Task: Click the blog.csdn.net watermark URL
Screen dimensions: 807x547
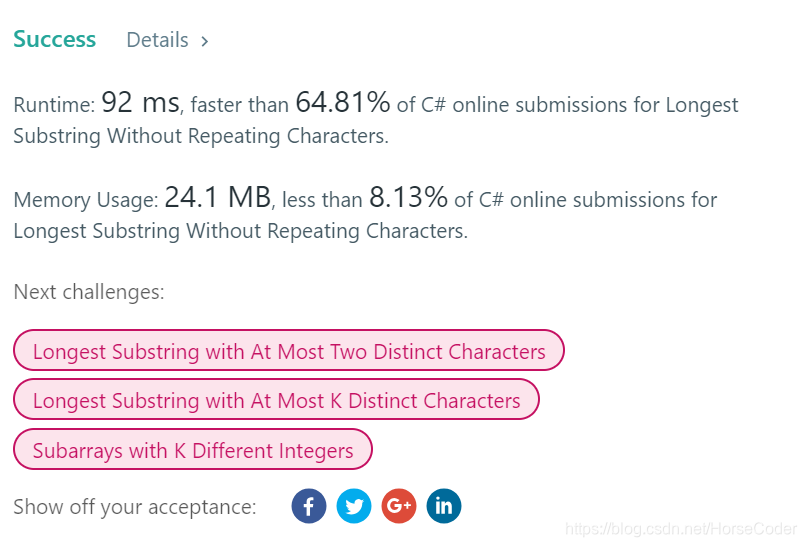Action: (x=681, y=529)
